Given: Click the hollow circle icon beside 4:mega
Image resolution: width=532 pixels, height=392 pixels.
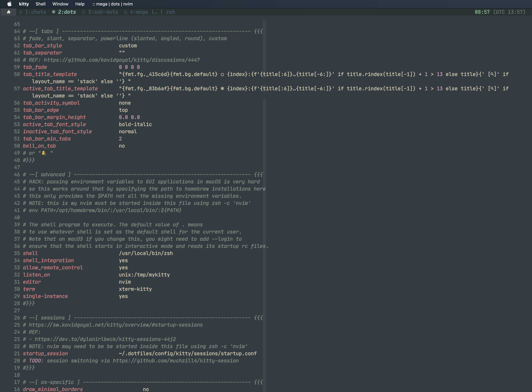Looking at the screenshot, I should 126,12.
